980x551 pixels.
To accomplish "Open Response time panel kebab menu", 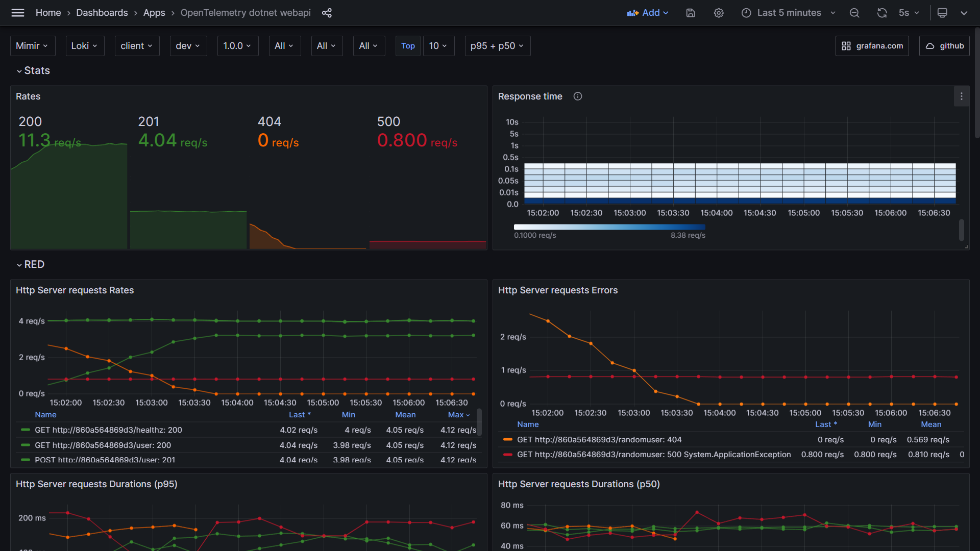I will tap(962, 96).
